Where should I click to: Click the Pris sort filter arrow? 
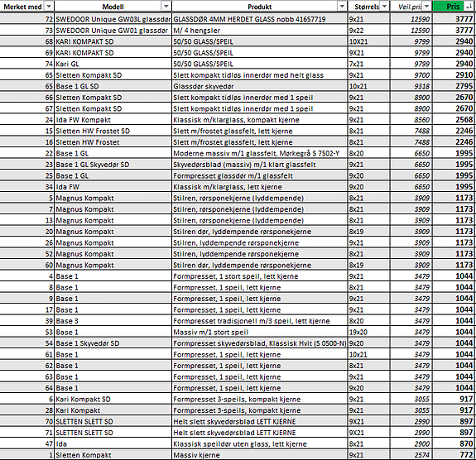coord(469,6)
